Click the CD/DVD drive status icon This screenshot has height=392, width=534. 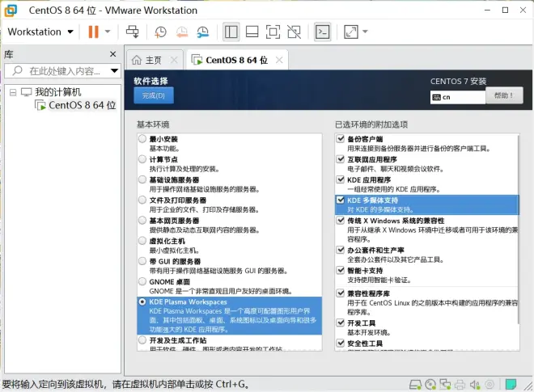pos(430,385)
